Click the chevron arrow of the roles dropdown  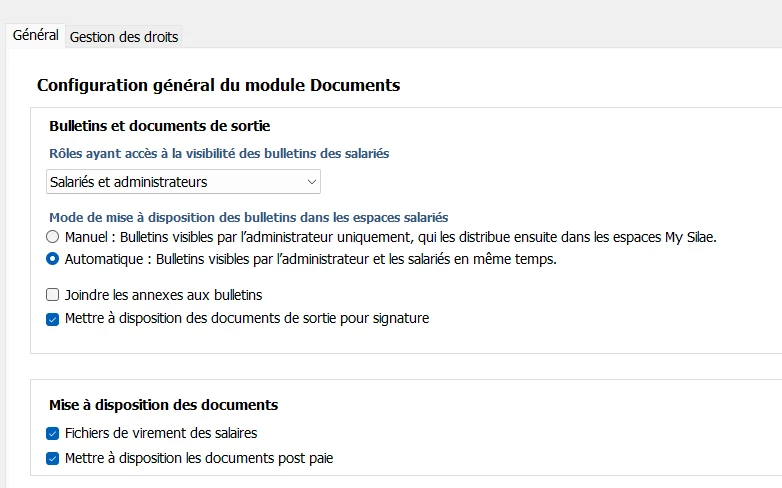(312, 182)
